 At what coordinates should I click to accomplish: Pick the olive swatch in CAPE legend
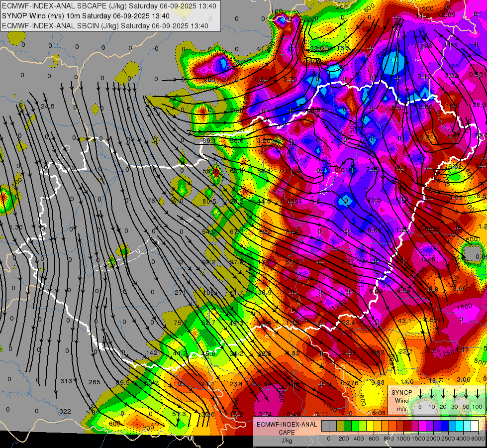tap(340, 426)
